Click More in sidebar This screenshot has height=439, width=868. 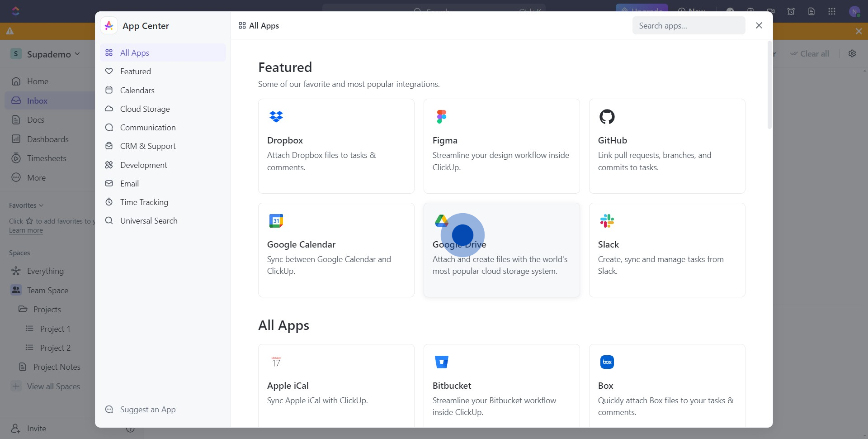point(36,177)
